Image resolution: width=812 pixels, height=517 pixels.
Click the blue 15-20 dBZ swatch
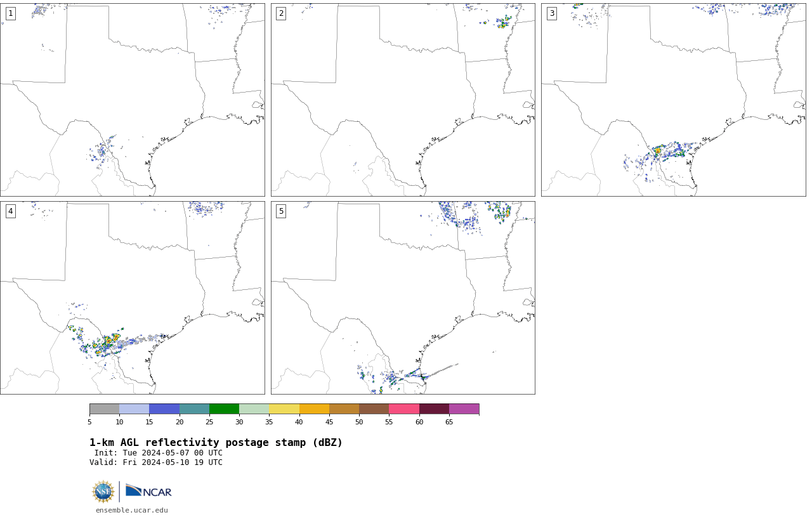click(x=164, y=409)
